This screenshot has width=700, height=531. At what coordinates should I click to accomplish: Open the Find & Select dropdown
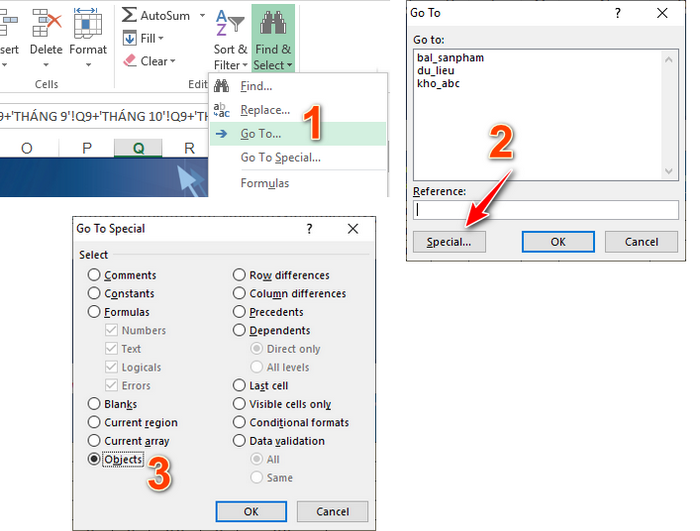[289, 66]
